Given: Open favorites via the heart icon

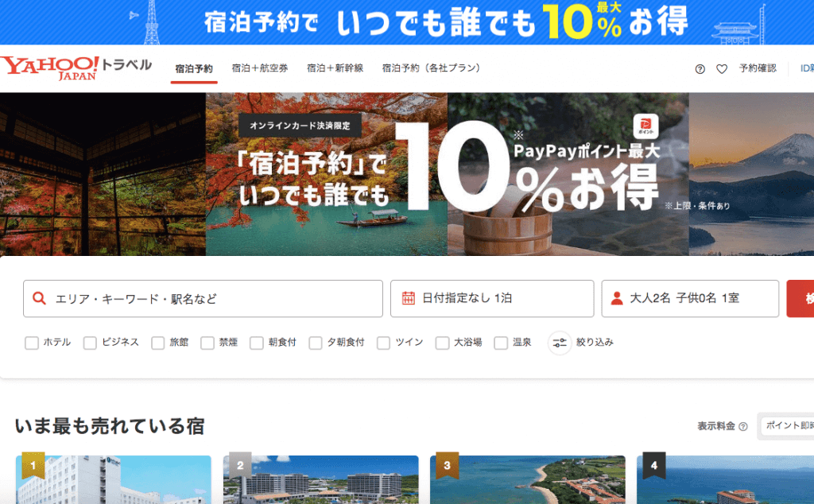Looking at the screenshot, I should click(721, 68).
